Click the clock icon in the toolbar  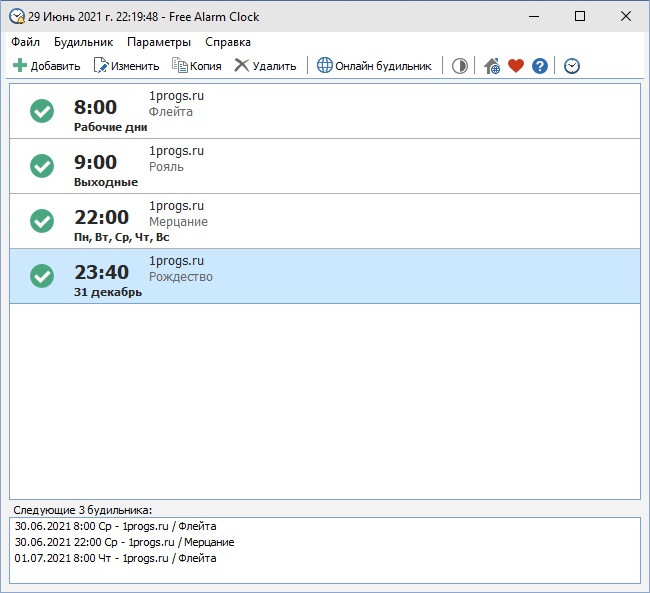tap(572, 66)
